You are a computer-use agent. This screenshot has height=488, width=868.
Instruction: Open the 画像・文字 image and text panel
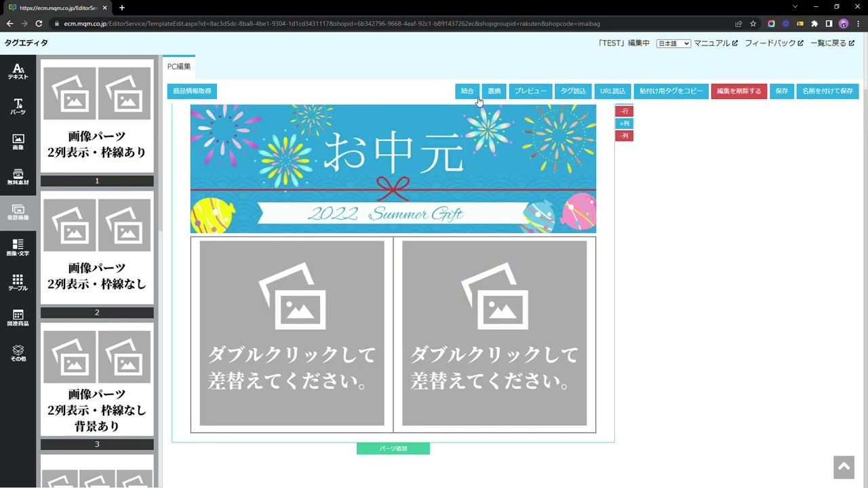tap(18, 248)
